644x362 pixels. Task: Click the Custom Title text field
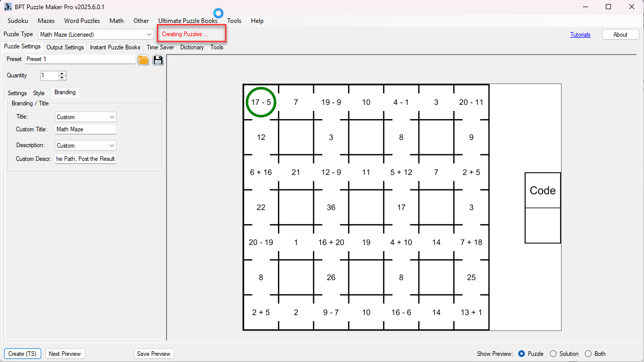tap(86, 129)
